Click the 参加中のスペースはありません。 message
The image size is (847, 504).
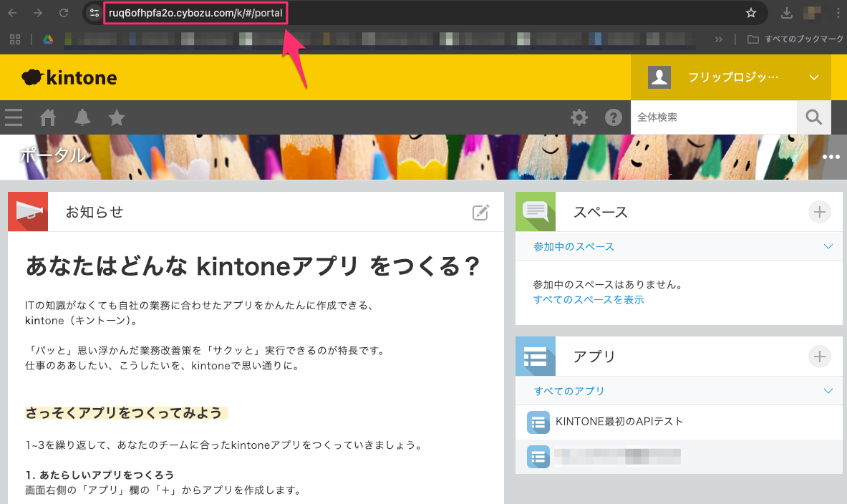pos(608,284)
